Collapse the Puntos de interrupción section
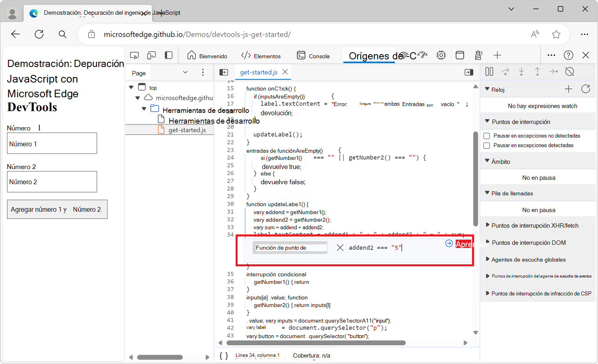 [x=487, y=122]
